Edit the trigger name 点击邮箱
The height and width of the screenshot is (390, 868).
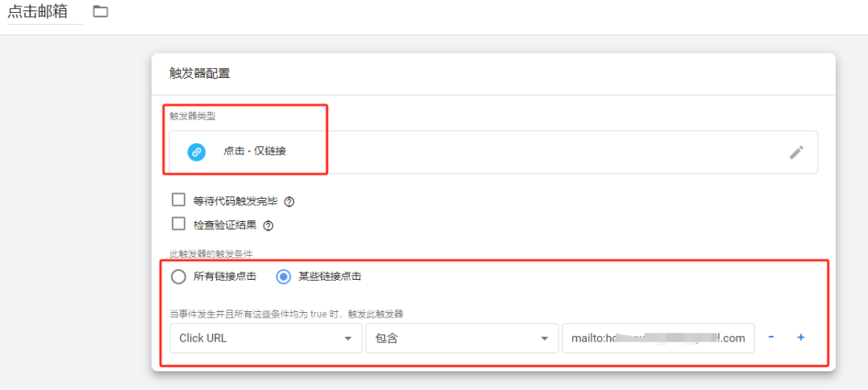tap(38, 11)
